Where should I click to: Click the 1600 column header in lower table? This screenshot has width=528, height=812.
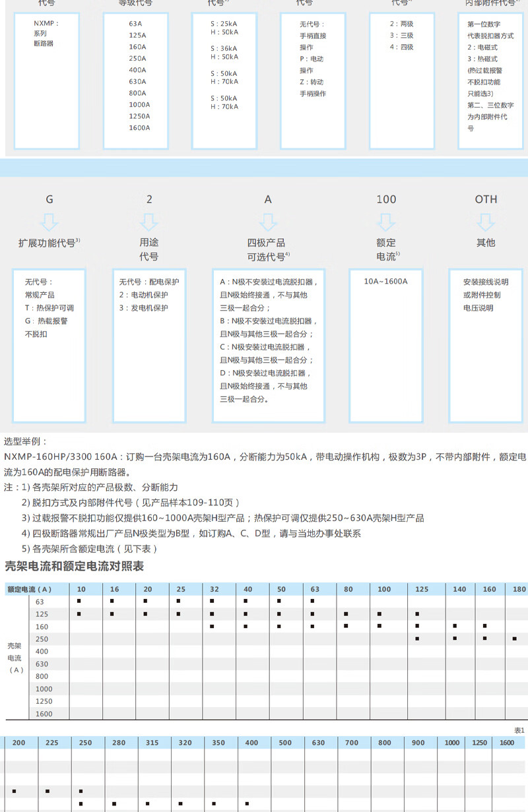tap(507, 743)
